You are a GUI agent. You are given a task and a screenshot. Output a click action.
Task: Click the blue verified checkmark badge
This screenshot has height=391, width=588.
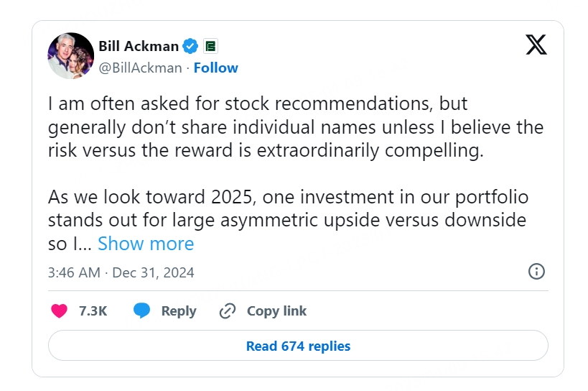pos(190,46)
